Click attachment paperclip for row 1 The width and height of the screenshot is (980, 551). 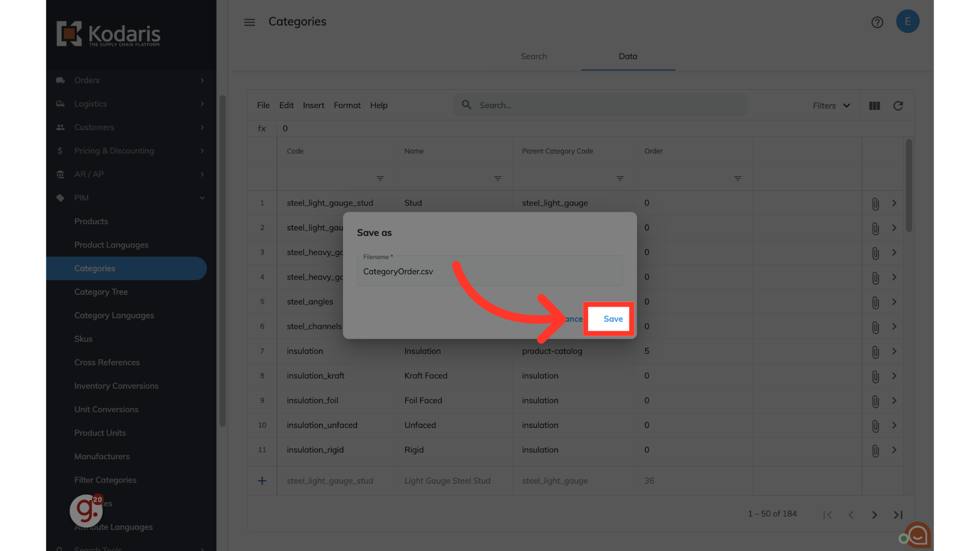pos(875,204)
